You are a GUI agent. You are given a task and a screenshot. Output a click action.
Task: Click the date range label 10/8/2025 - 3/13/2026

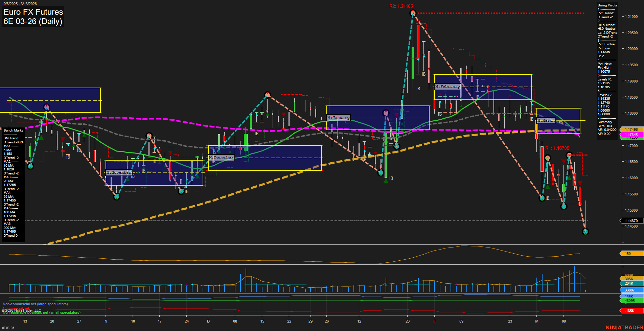(x=20, y=3)
